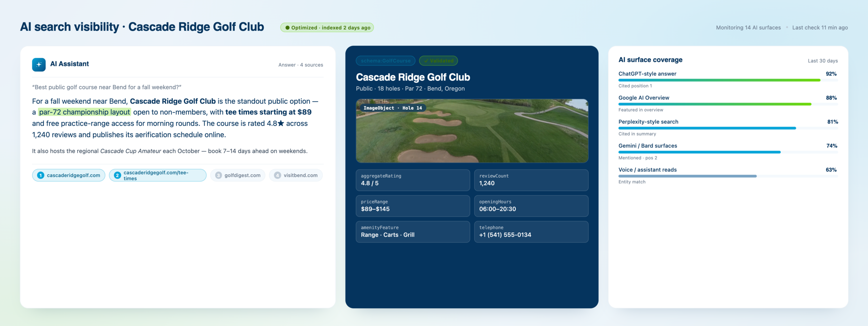868x326 pixels.
Task: Click the Voice / assistant reads coverage bar
Action: [728, 176]
